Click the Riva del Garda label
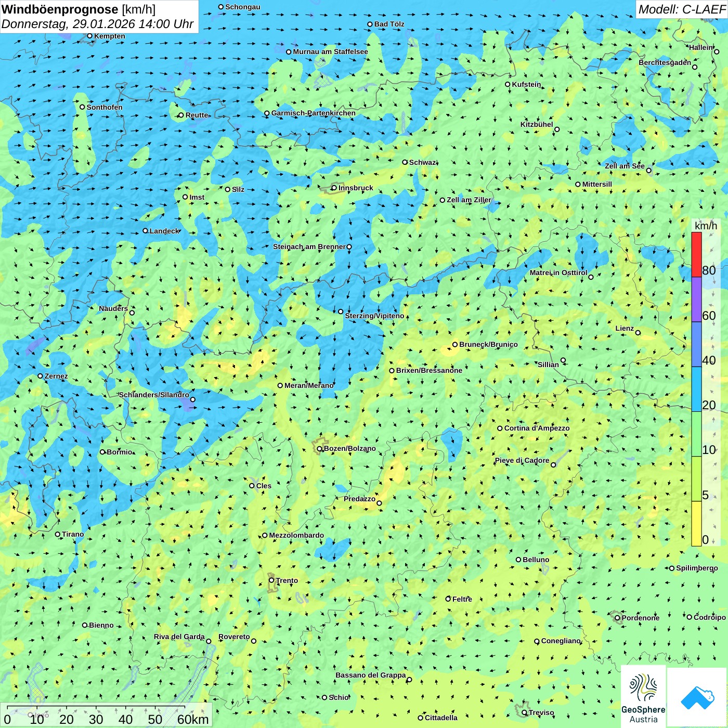This screenshot has width=728, height=728. 179,636
